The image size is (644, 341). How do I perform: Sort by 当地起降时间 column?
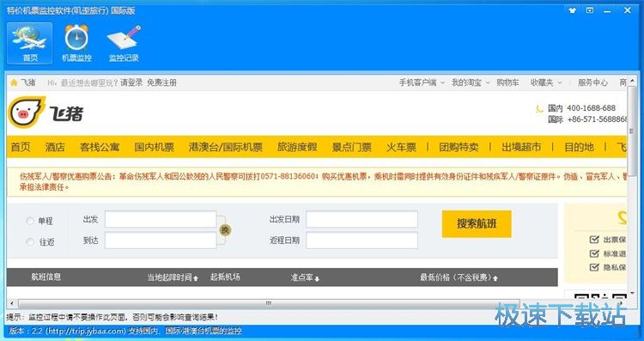[173, 277]
